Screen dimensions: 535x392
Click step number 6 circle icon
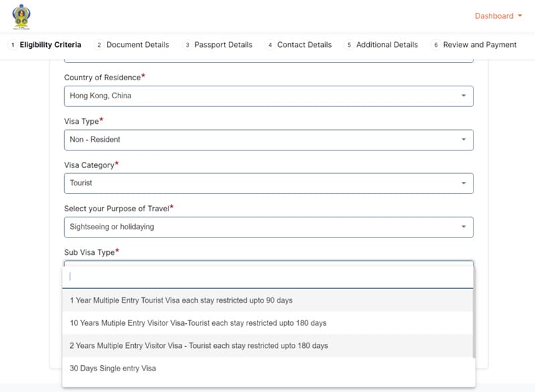[436, 45]
